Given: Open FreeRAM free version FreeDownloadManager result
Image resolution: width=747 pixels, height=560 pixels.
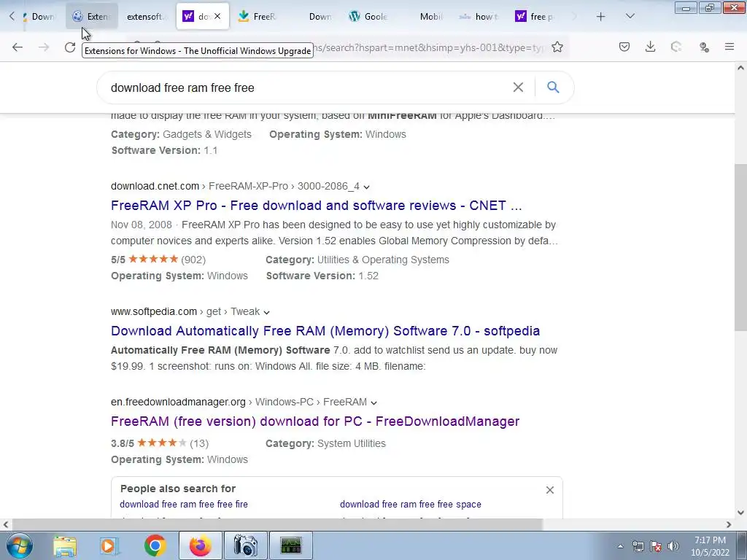Looking at the screenshot, I should coord(315,421).
